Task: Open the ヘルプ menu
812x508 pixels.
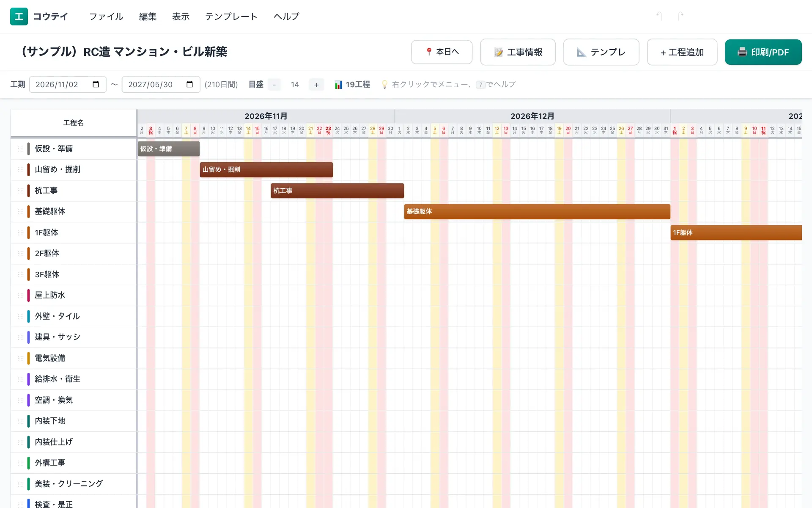Action: coord(286,17)
